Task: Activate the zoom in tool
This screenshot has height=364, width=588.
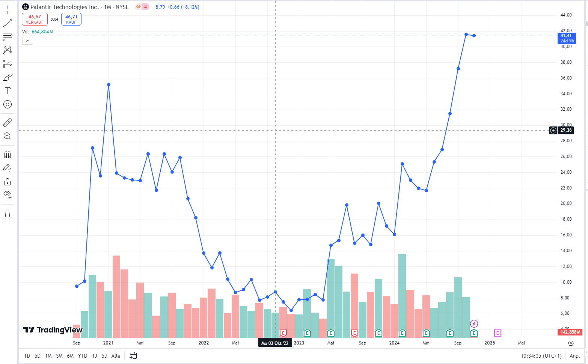Action: click(x=8, y=136)
